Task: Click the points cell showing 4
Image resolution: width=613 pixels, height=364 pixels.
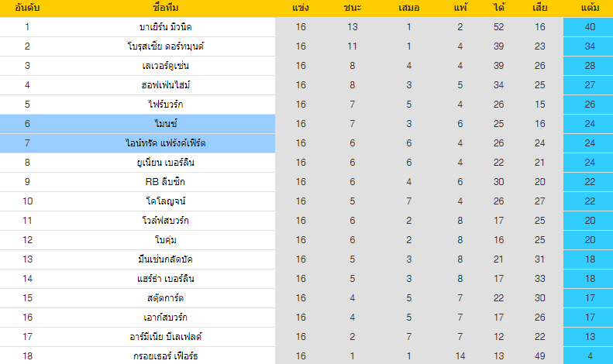Action: tap(588, 356)
